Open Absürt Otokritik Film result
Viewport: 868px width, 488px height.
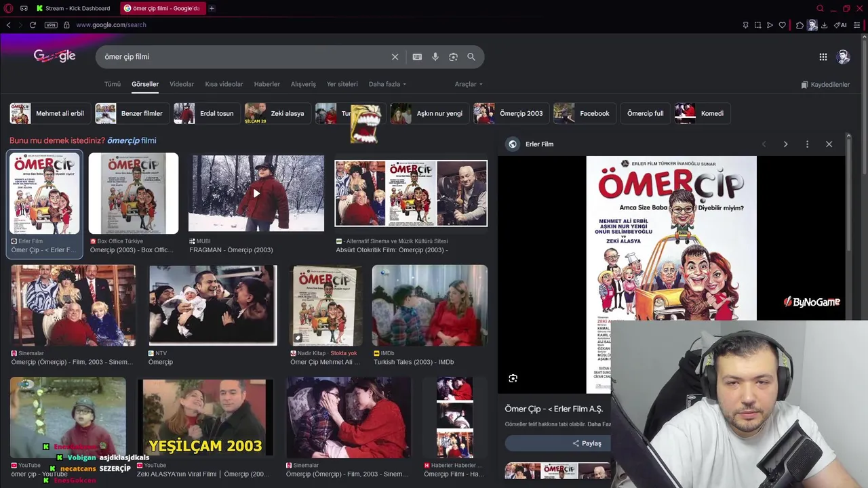coord(411,193)
